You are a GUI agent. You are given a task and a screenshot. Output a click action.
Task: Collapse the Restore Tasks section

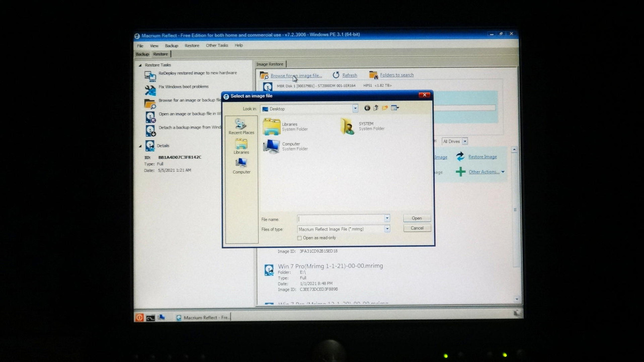[140, 65]
